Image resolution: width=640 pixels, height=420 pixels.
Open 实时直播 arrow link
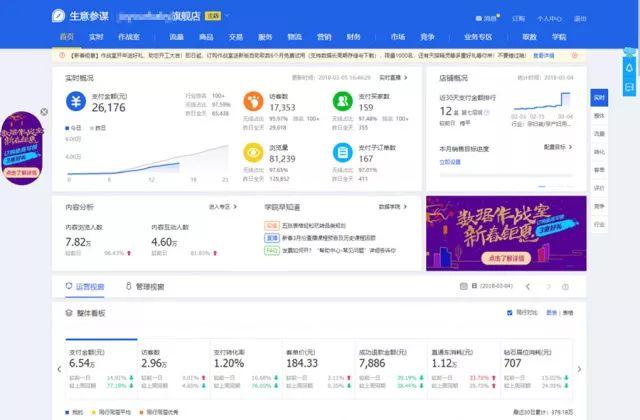[393, 78]
